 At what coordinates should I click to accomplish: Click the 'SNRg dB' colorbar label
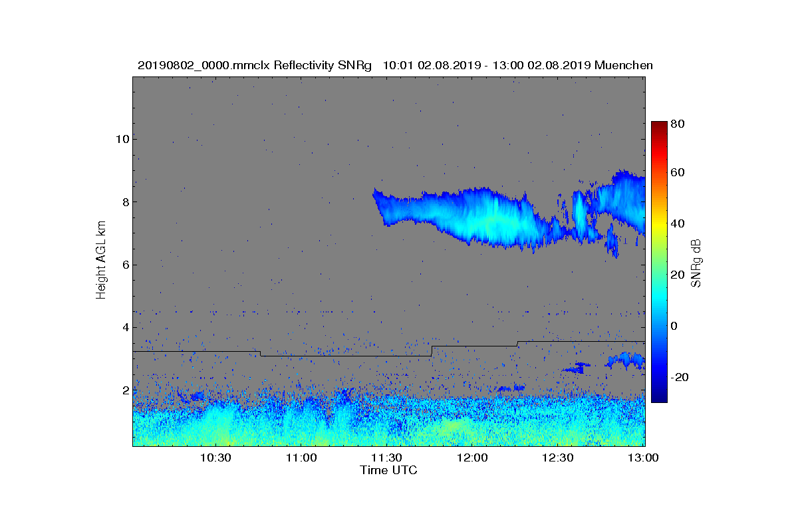tap(696, 263)
